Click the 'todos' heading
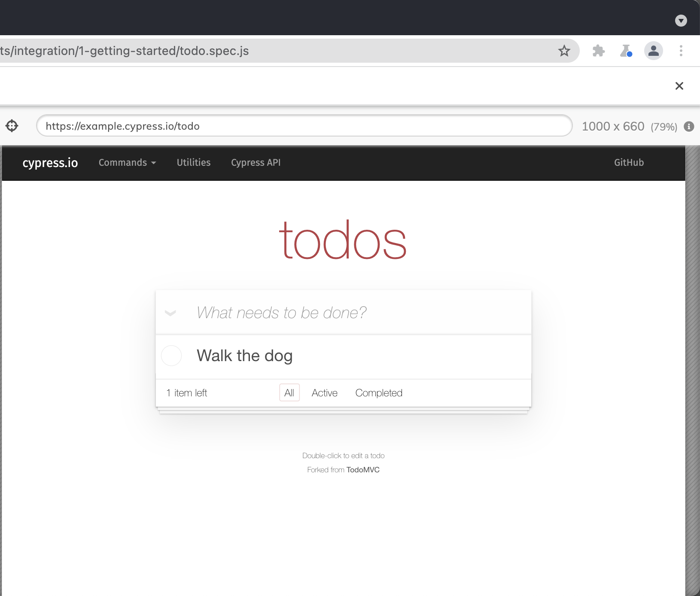700x596 pixels. pos(343,240)
